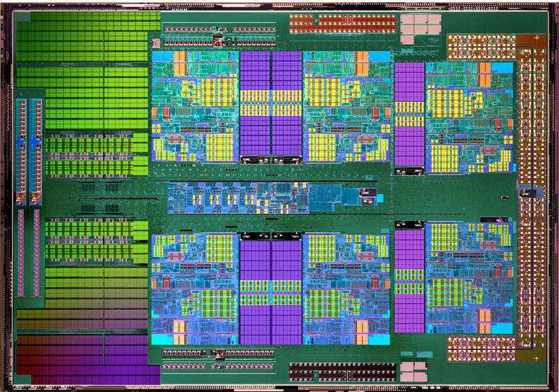Select the purple cache between the top-left cores
The height and width of the screenshot is (392, 559).
point(271,103)
